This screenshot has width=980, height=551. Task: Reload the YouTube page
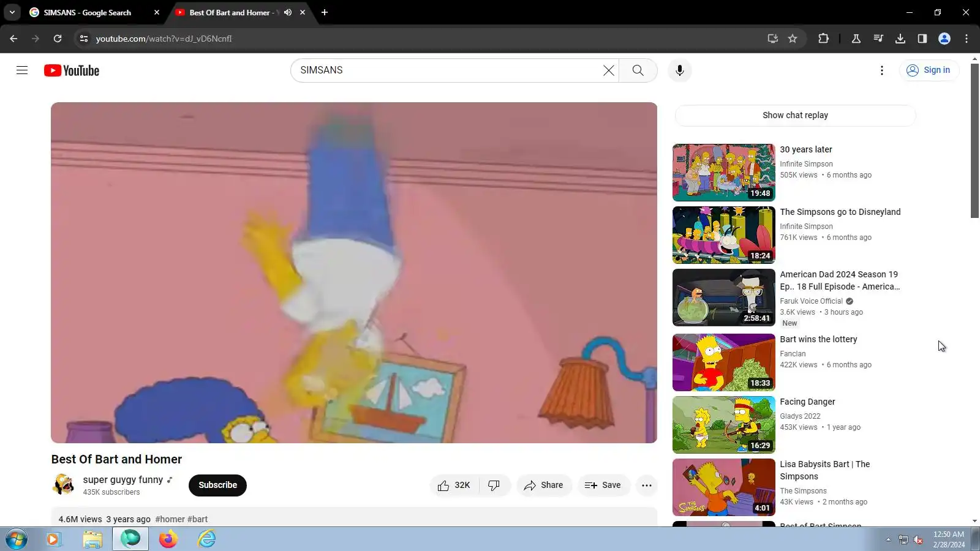tap(58, 39)
